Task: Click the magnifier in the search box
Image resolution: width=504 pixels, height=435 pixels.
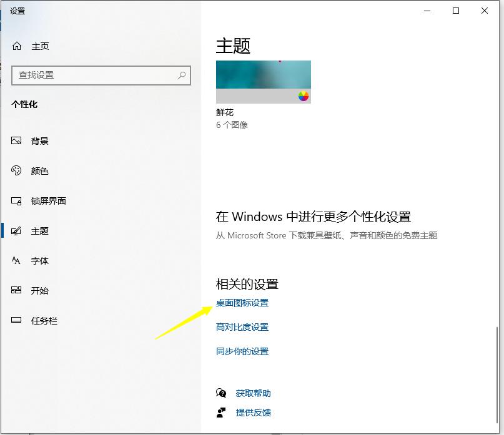Action: tap(181, 75)
